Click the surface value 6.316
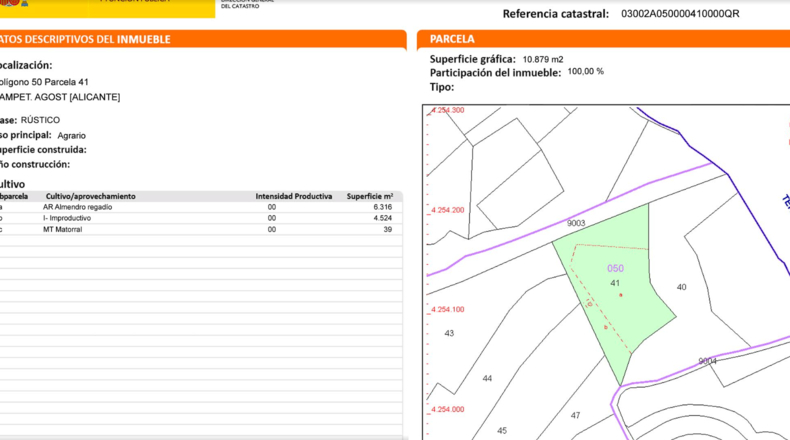This screenshot has width=790, height=440. coord(383,207)
